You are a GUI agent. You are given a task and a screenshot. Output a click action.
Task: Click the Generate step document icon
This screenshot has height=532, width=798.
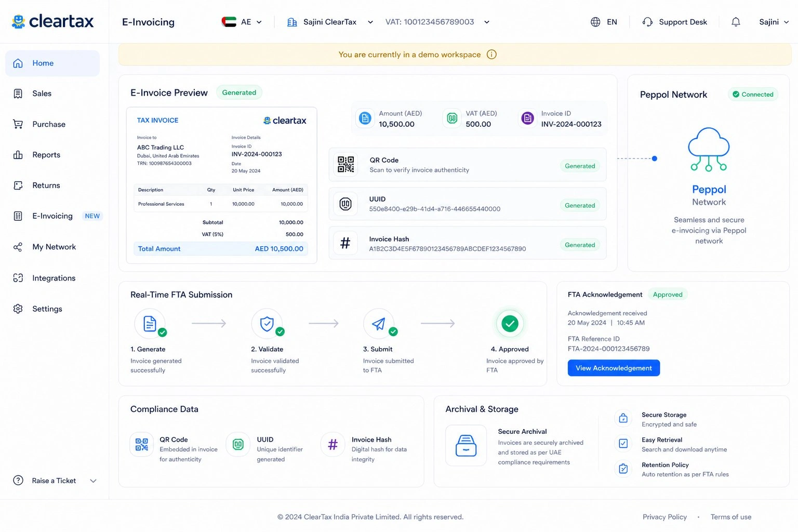(x=150, y=324)
